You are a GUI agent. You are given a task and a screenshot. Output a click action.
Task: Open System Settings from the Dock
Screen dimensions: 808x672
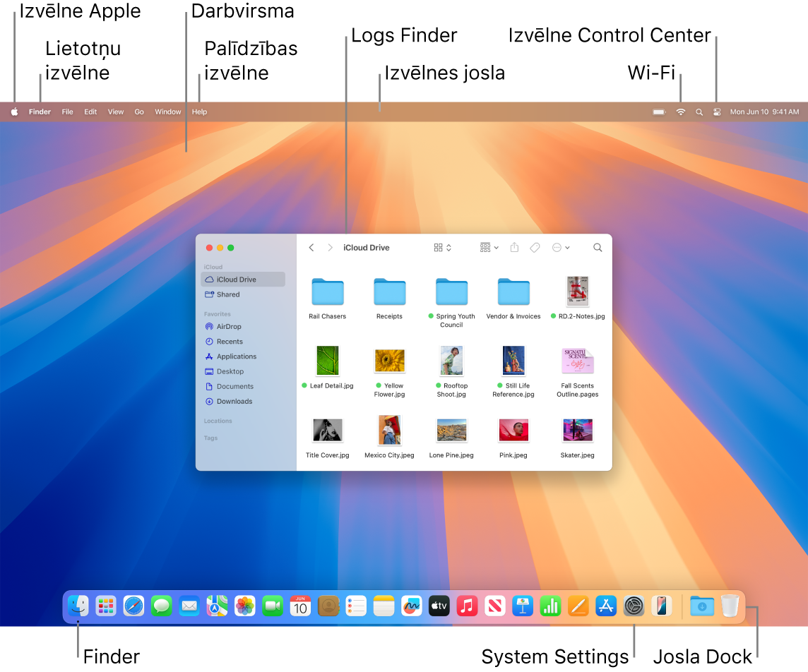(x=634, y=606)
